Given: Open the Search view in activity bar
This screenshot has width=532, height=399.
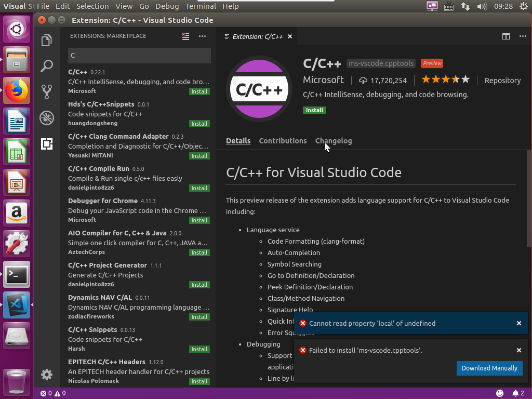Looking at the screenshot, I should (x=46, y=66).
